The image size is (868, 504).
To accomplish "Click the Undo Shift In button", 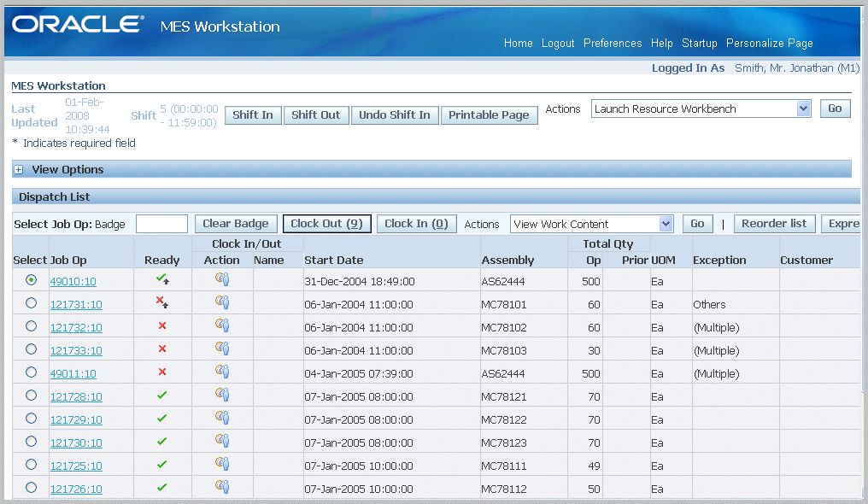I will [x=395, y=115].
